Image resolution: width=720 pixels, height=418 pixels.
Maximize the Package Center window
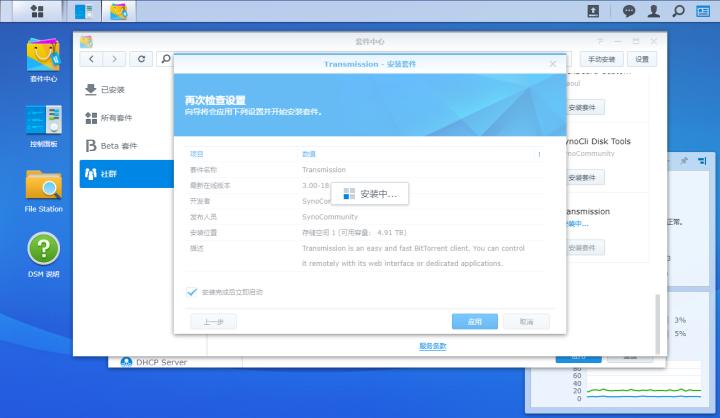(636, 41)
